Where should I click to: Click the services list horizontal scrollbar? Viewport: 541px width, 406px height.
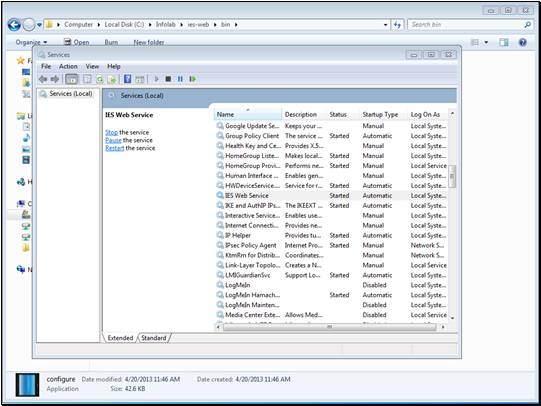coord(329,326)
